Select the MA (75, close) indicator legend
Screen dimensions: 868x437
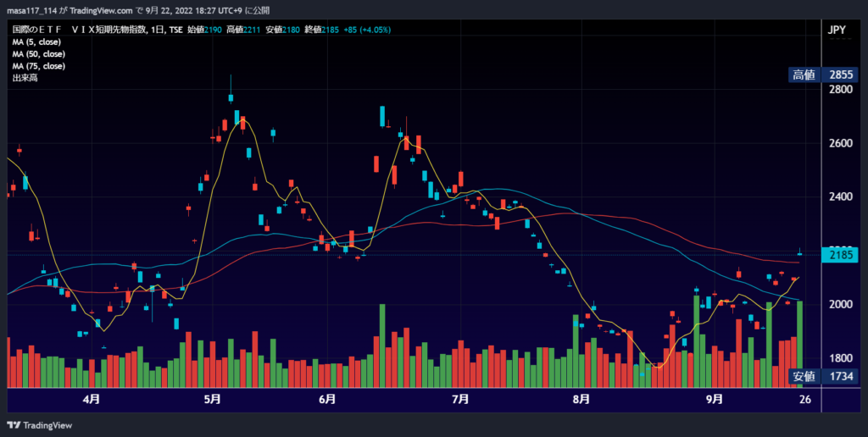[x=39, y=66]
